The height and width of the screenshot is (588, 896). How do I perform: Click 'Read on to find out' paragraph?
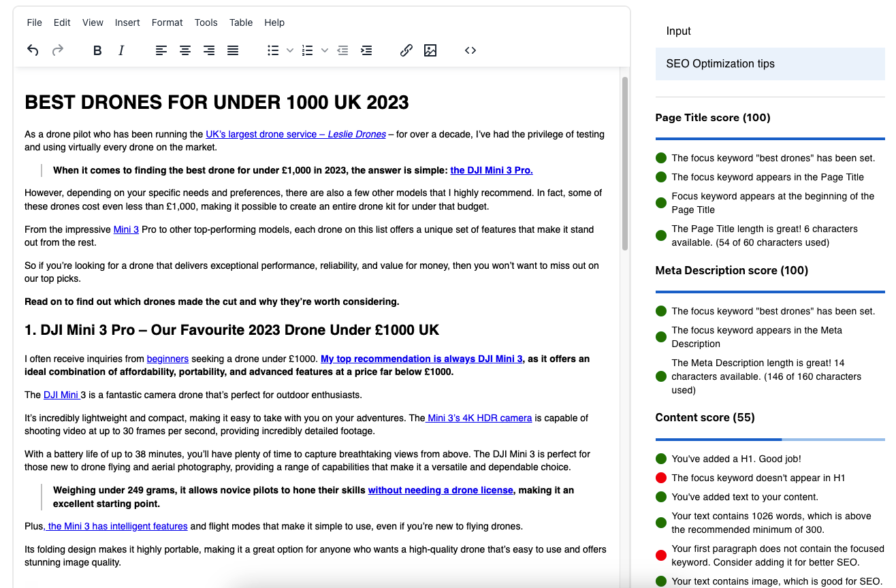[212, 301]
